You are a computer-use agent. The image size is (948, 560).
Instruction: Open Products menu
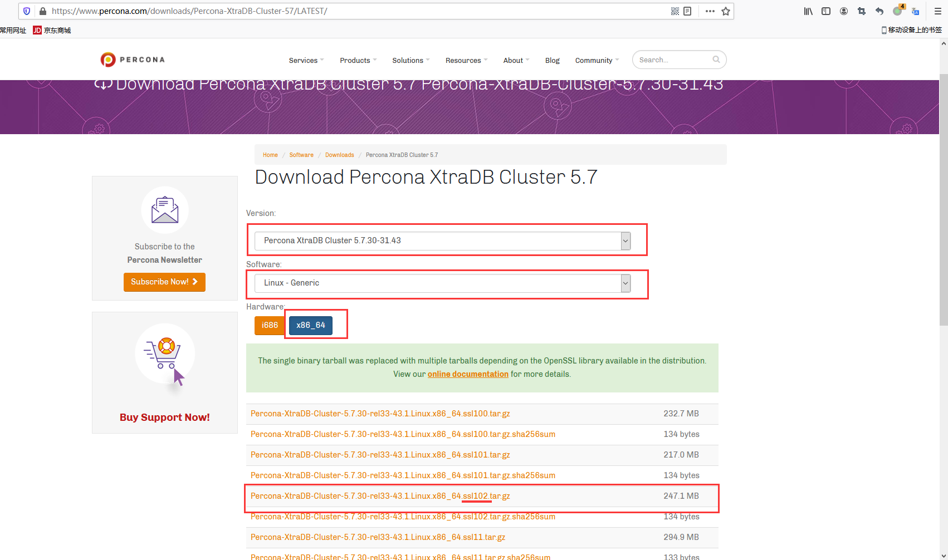point(358,60)
